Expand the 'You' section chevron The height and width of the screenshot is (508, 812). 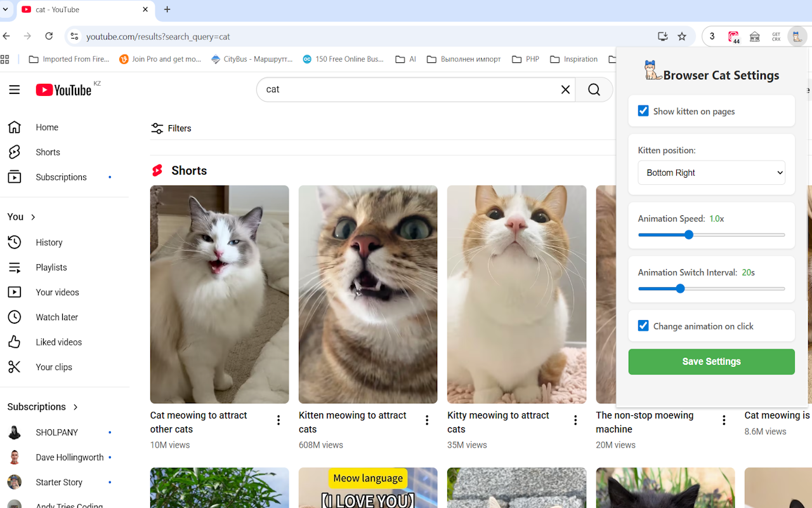[x=33, y=217]
